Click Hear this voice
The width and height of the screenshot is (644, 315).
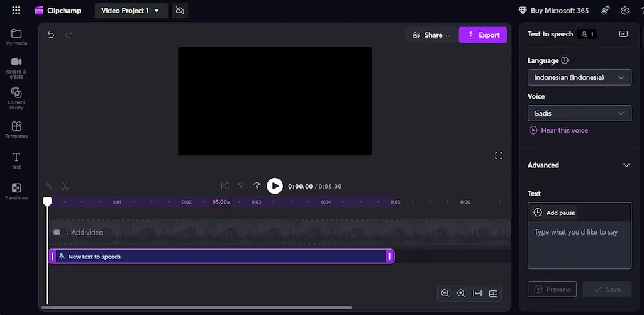[559, 130]
